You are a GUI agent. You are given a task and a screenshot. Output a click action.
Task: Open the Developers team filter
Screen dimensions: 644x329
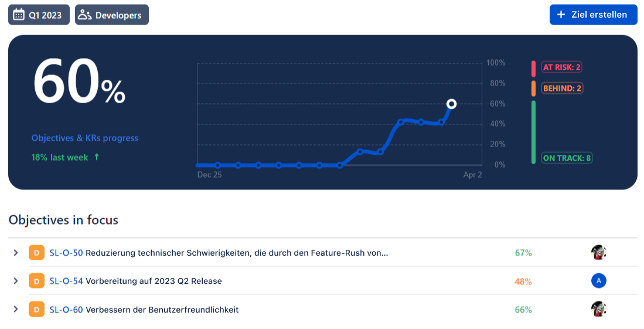pos(112,15)
